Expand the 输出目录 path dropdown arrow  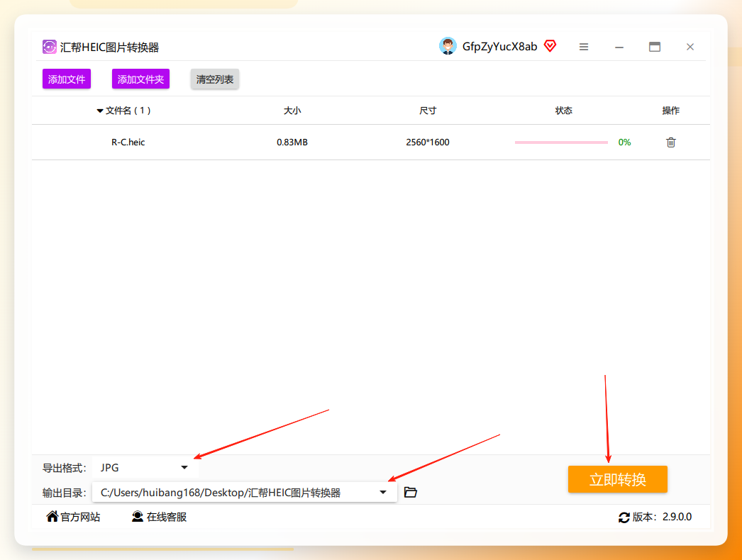383,493
